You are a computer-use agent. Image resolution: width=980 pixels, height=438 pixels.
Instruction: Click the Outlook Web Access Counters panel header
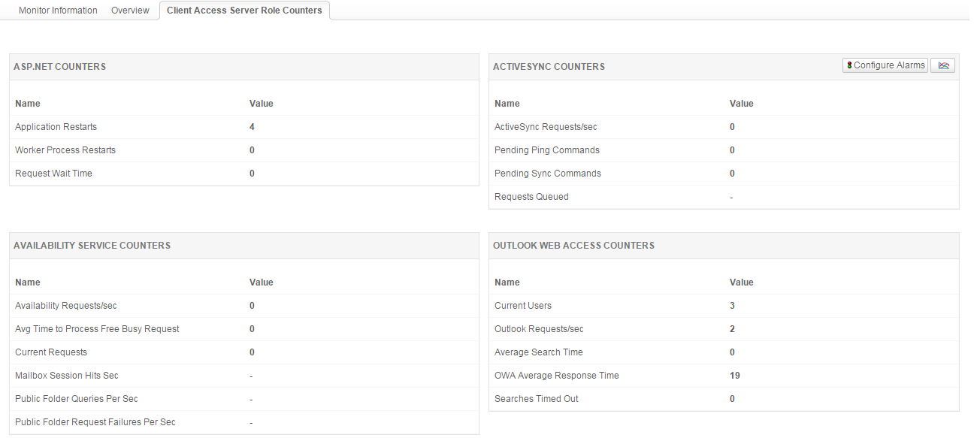pos(573,246)
